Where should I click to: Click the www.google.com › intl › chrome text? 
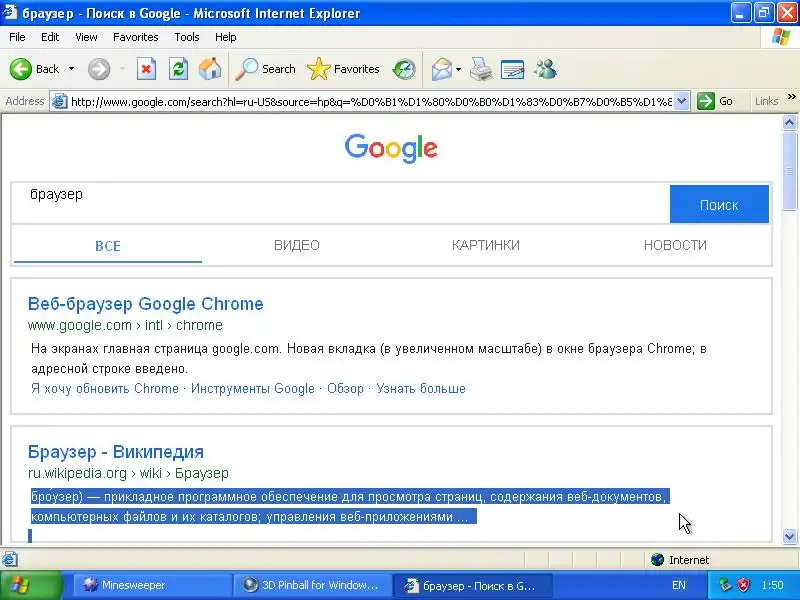click(x=125, y=326)
